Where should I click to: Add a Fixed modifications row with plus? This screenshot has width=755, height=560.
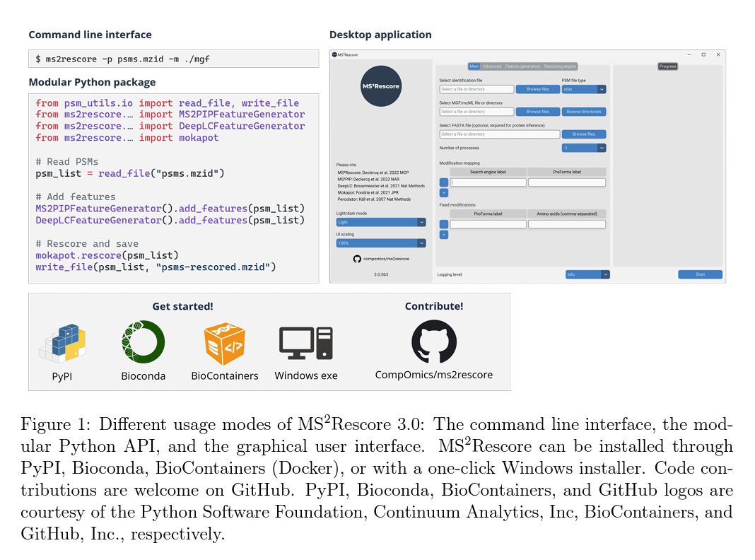(444, 235)
